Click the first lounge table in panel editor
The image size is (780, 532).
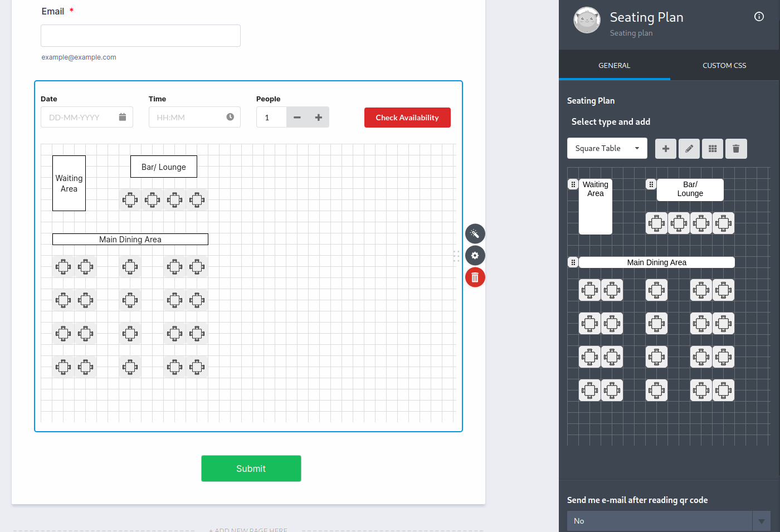point(657,223)
